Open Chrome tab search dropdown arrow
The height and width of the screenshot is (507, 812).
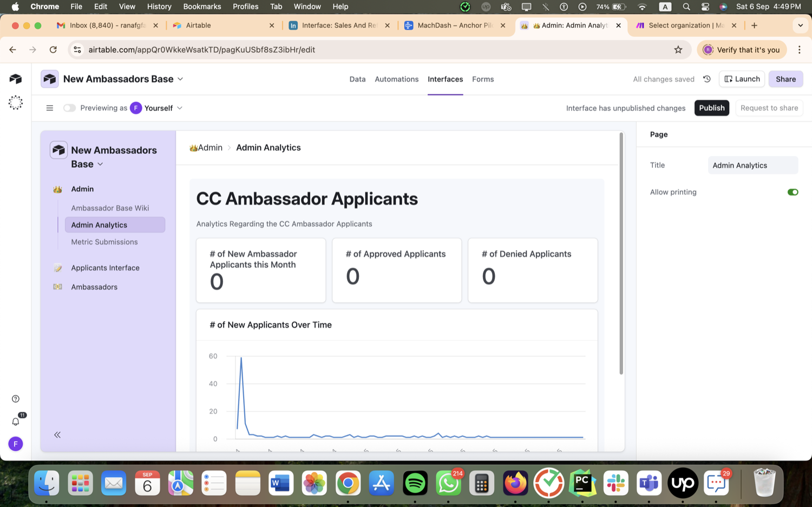click(x=800, y=25)
